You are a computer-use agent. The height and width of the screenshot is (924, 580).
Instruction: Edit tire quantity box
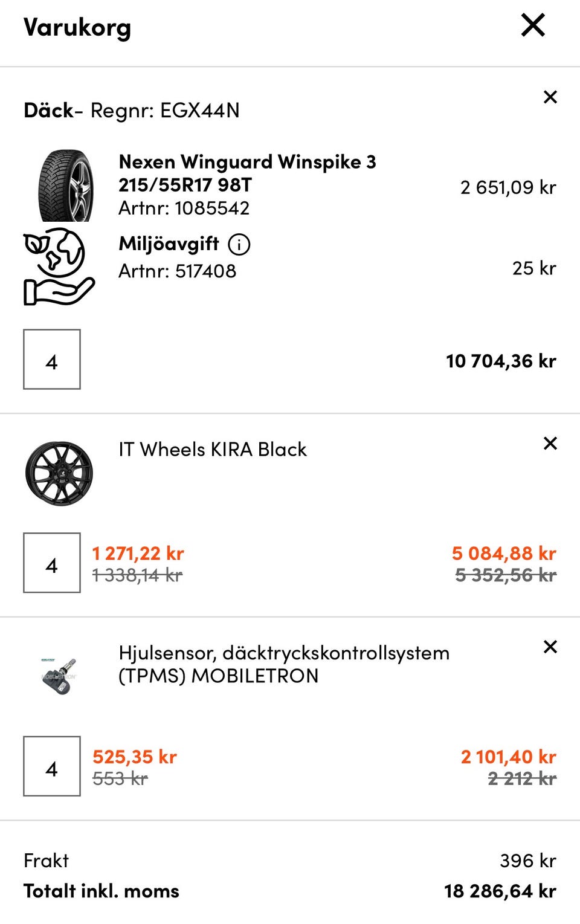point(52,360)
